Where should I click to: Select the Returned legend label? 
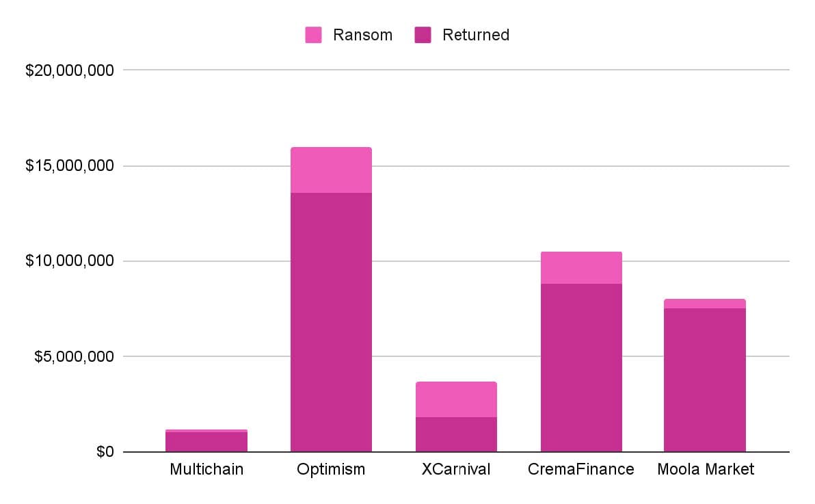coord(475,35)
